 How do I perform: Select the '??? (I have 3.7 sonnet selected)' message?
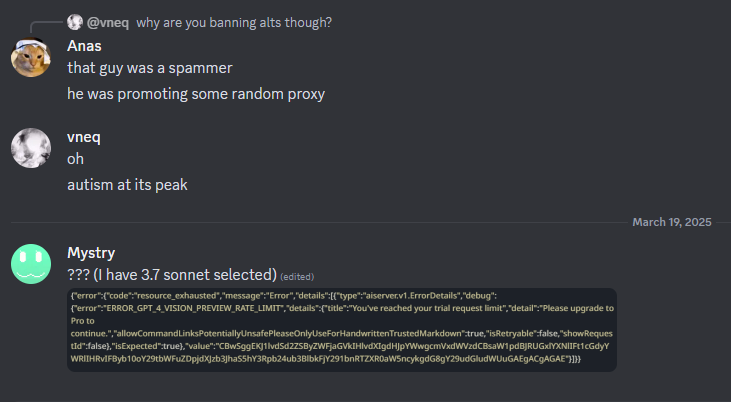pos(172,275)
